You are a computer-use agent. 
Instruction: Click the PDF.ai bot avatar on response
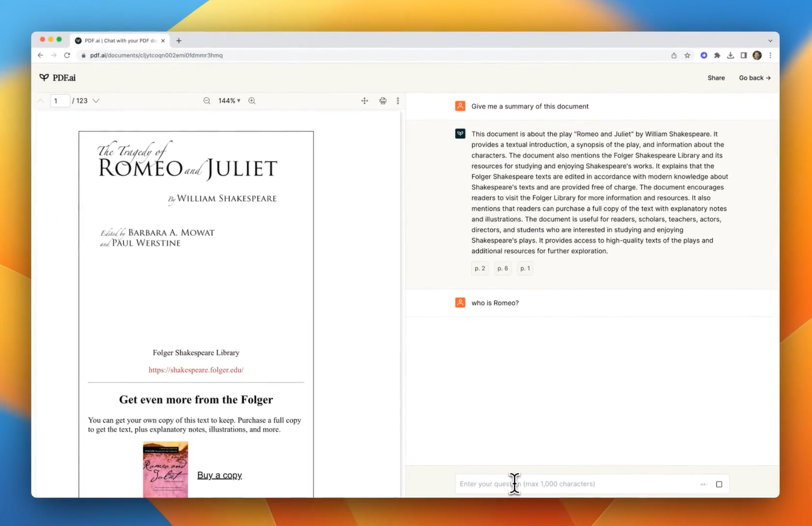click(x=460, y=134)
